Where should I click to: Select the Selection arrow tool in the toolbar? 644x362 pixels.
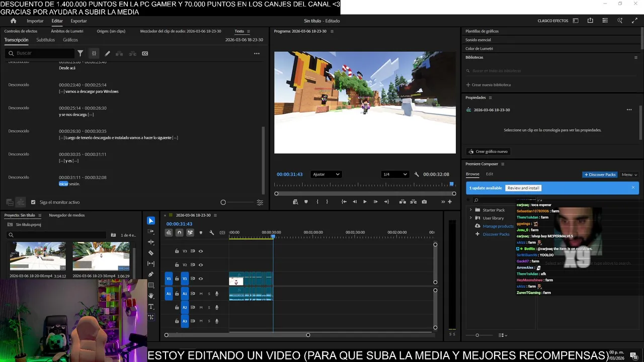[151, 221]
